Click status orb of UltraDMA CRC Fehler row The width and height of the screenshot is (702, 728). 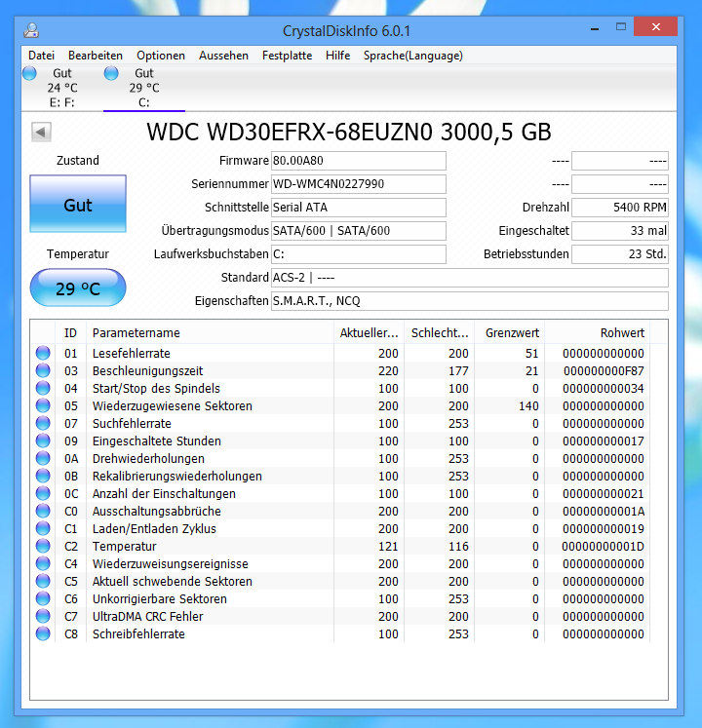[43, 616]
